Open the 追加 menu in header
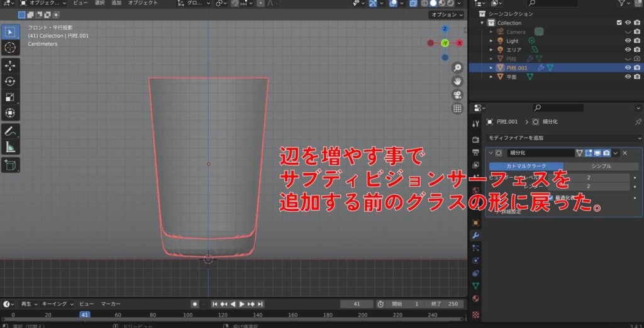This screenshot has height=328, width=644. 116,3
